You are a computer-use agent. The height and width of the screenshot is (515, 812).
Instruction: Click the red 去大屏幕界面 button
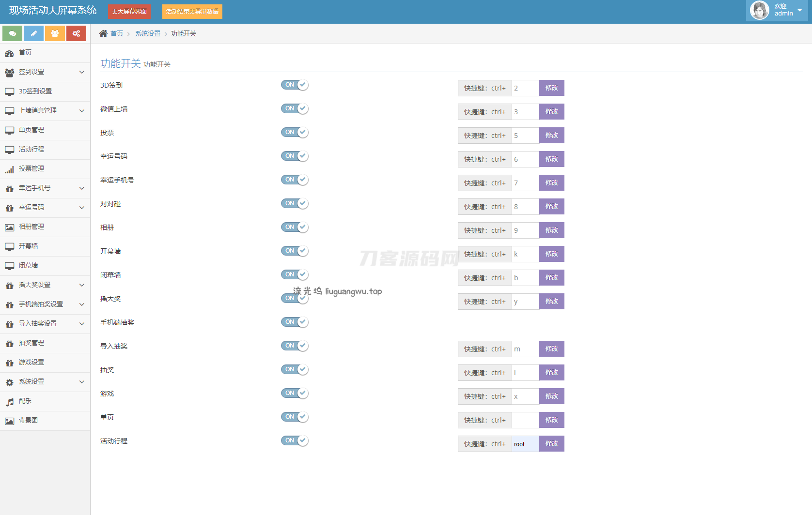(x=129, y=12)
